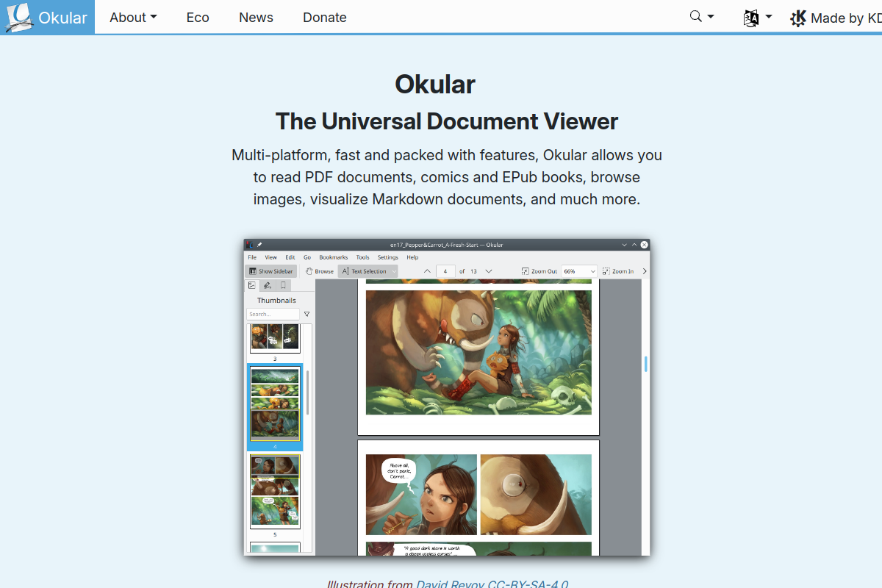Open the Edit menu in Okular
The image size is (882, 588).
[x=290, y=257]
